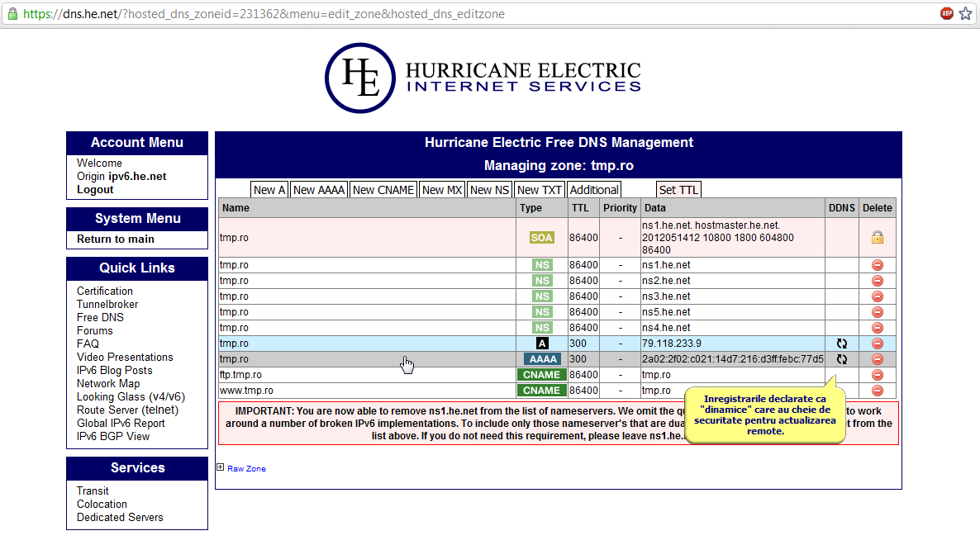
Task: Click Return to main link
Action: pos(116,239)
